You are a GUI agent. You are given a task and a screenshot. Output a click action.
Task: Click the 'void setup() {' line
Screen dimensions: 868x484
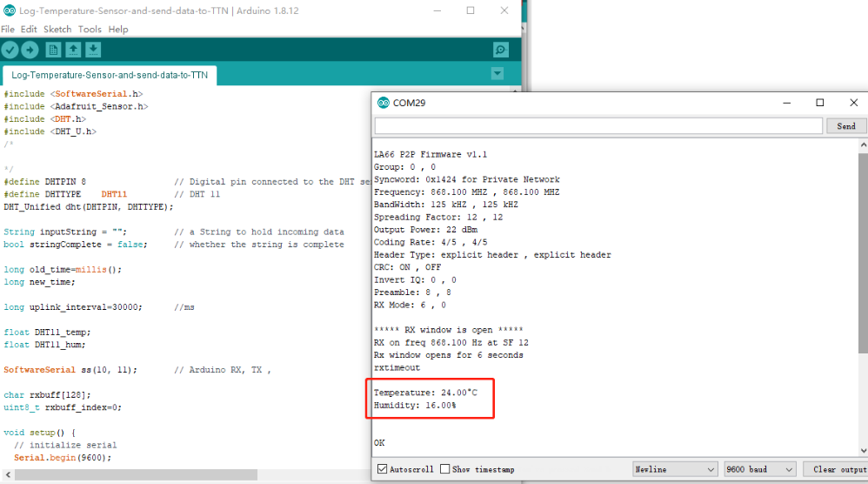coord(39,433)
